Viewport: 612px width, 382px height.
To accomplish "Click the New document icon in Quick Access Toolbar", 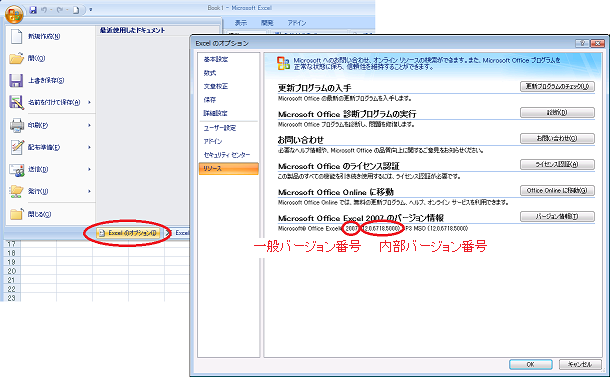I will click(76, 10).
